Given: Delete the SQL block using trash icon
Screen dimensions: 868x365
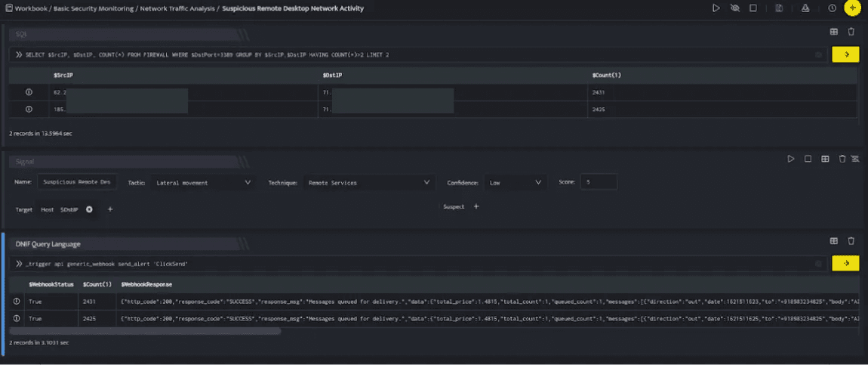Looking at the screenshot, I should point(851,32).
